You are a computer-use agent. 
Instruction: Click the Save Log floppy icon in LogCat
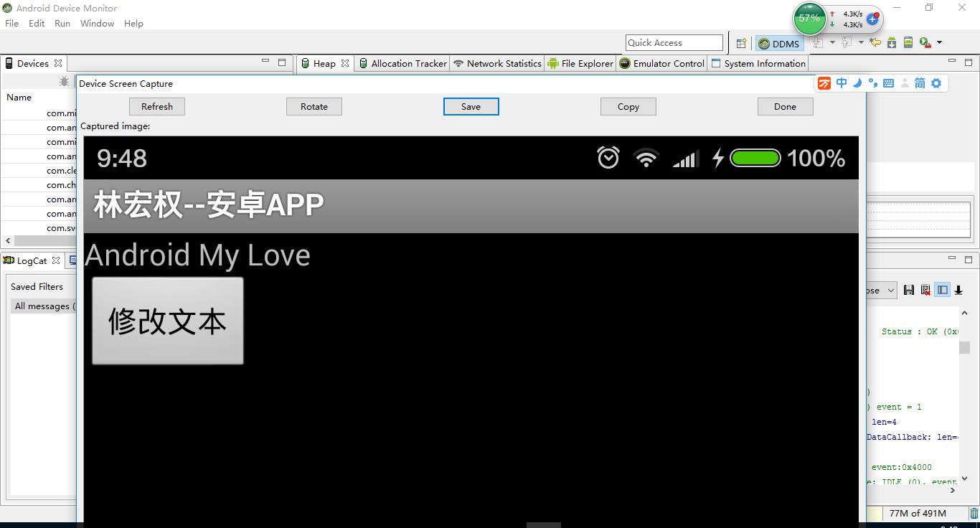[x=909, y=290]
